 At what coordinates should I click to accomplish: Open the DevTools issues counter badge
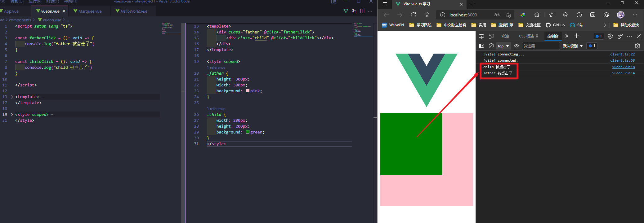pyautogui.click(x=599, y=36)
